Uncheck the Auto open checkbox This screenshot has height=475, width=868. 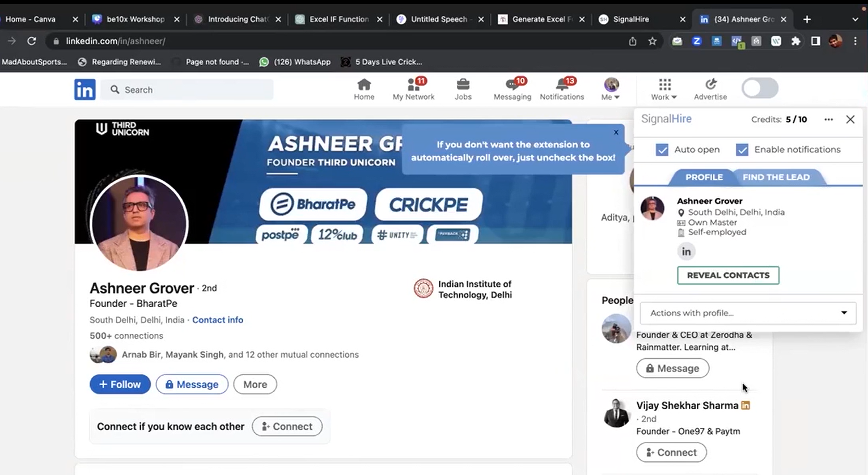point(662,150)
